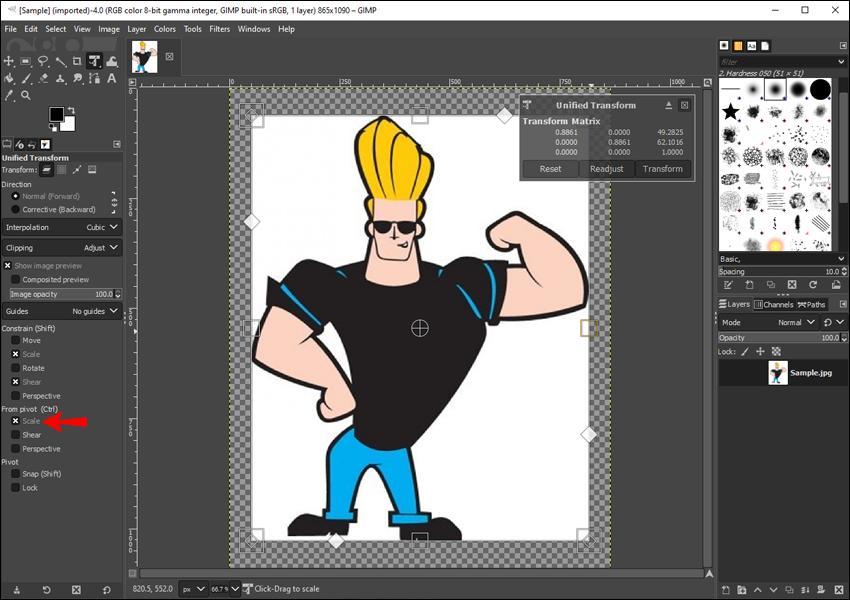Viewport: 850px width, 600px height.
Task: Select the Unified Transform tool icon
Action: click(94, 61)
